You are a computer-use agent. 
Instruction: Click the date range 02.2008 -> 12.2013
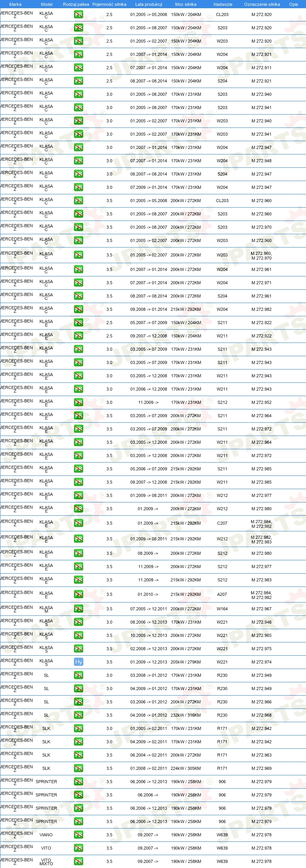click(149, 649)
